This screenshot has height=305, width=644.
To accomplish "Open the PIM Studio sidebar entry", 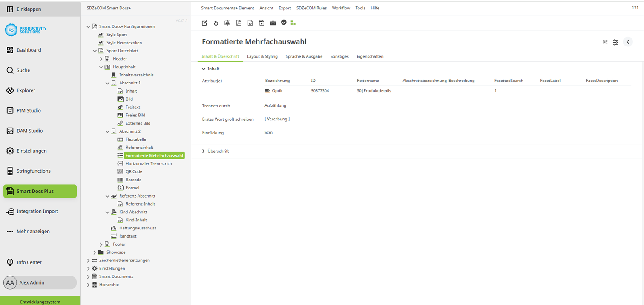I will point(29,110).
